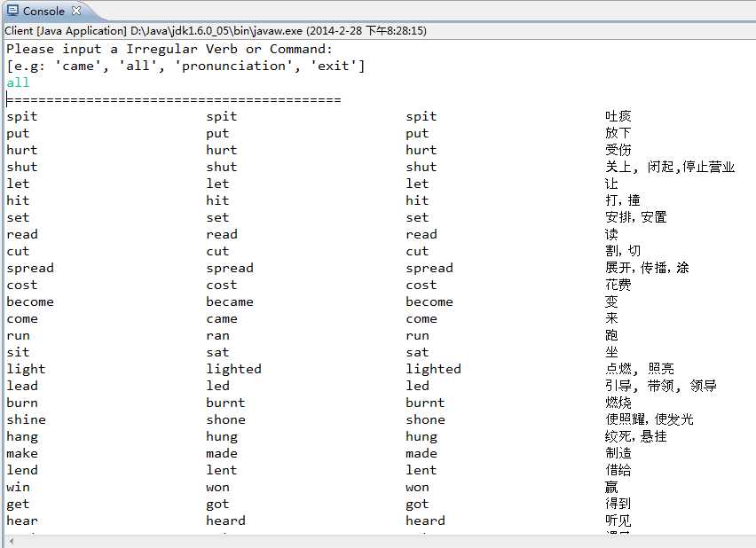Click 'hear' in the first column
This screenshot has height=548, width=756.
tap(22, 521)
